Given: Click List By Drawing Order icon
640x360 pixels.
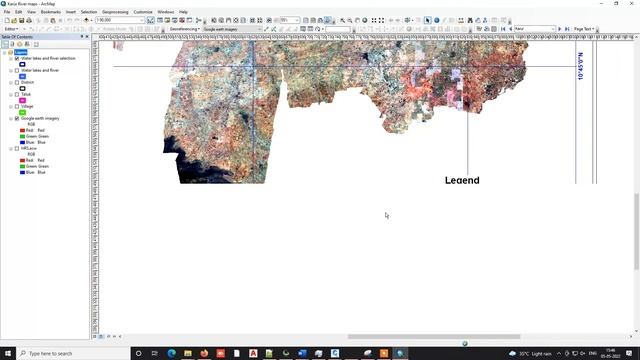Looking at the screenshot, I should click(5, 44).
